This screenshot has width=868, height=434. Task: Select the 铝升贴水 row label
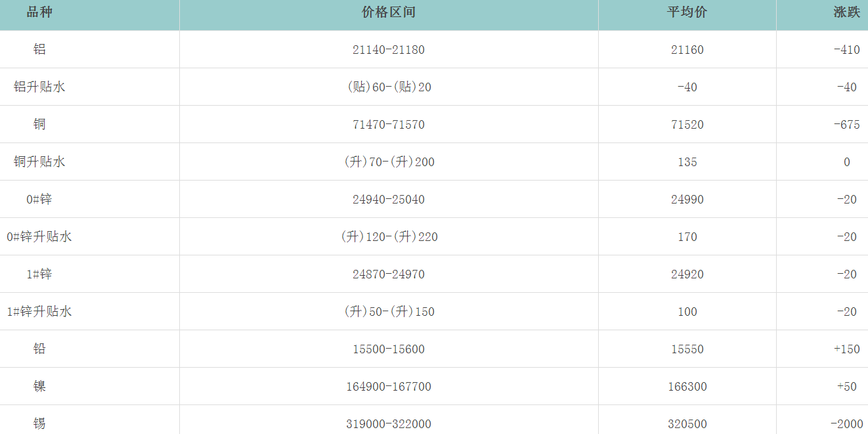pyautogui.click(x=39, y=87)
